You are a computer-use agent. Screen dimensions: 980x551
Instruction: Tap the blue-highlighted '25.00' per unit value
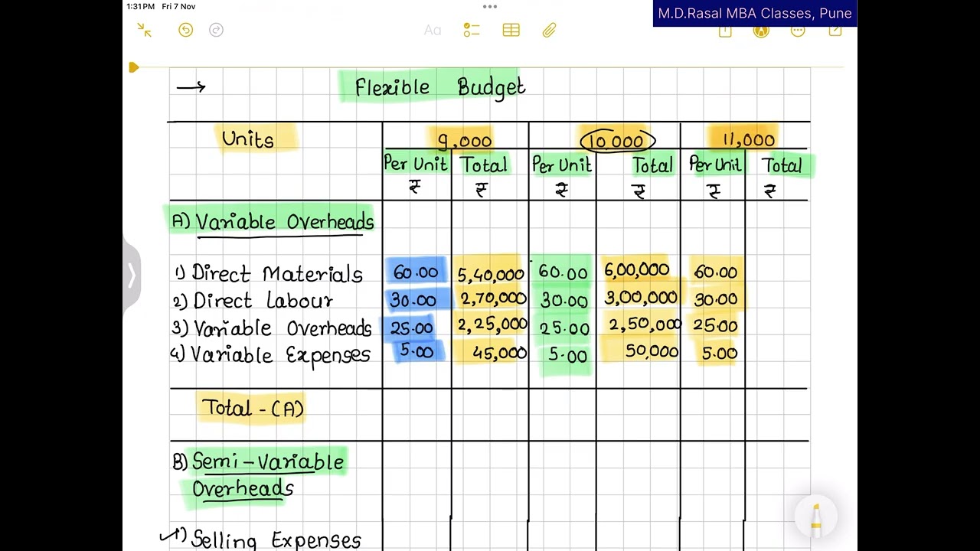tap(411, 328)
